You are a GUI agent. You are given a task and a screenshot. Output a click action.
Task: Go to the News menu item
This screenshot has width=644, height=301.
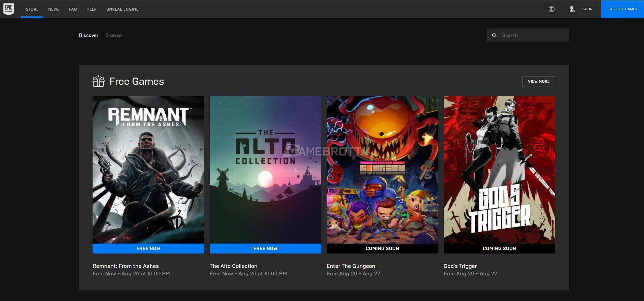point(54,9)
